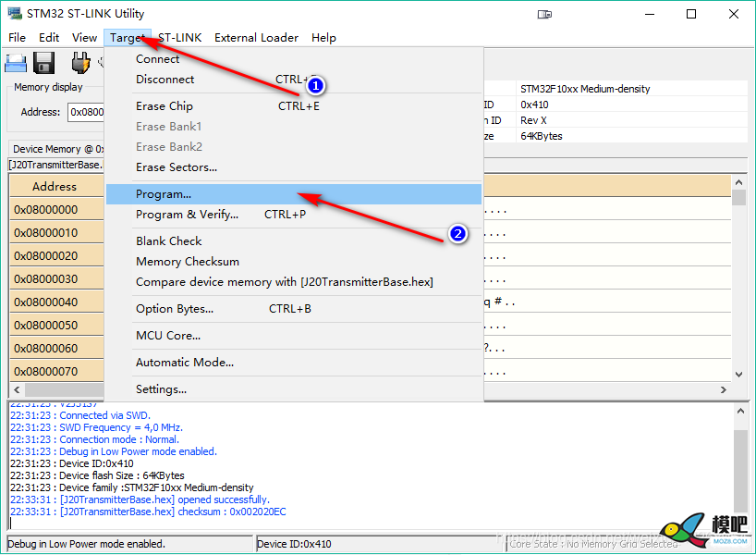Select memory row 0x08000050
The width and height of the screenshot is (756, 555).
pos(56,326)
